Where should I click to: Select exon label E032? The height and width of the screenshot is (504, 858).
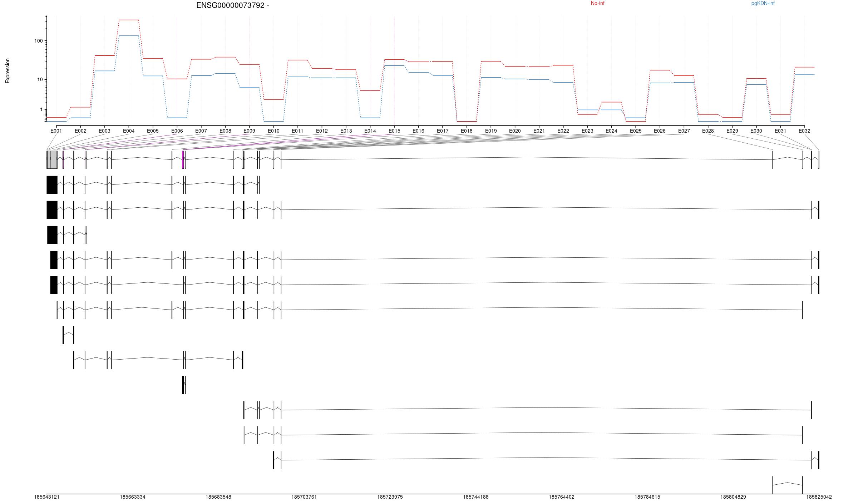pos(804,131)
